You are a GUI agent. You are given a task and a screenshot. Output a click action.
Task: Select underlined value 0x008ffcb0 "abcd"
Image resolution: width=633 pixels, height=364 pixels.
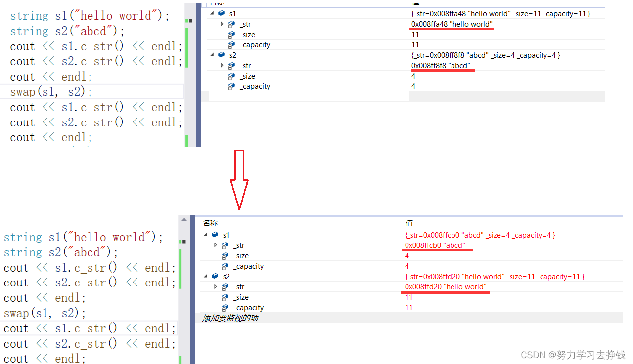pyautogui.click(x=435, y=245)
